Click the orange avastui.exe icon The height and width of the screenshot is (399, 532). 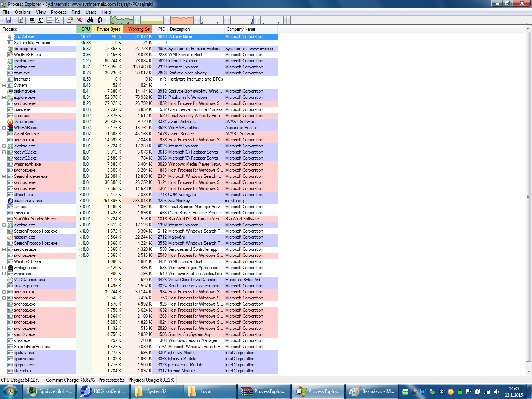click(10, 122)
